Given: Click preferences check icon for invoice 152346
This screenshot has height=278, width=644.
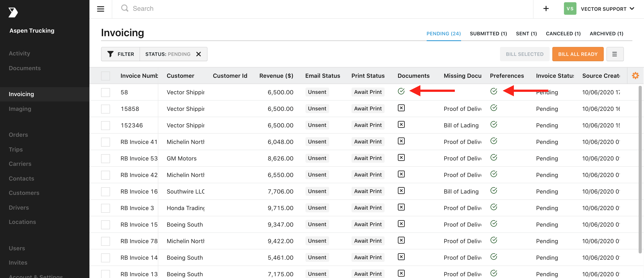Looking at the screenshot, I should tap(494, 124).
